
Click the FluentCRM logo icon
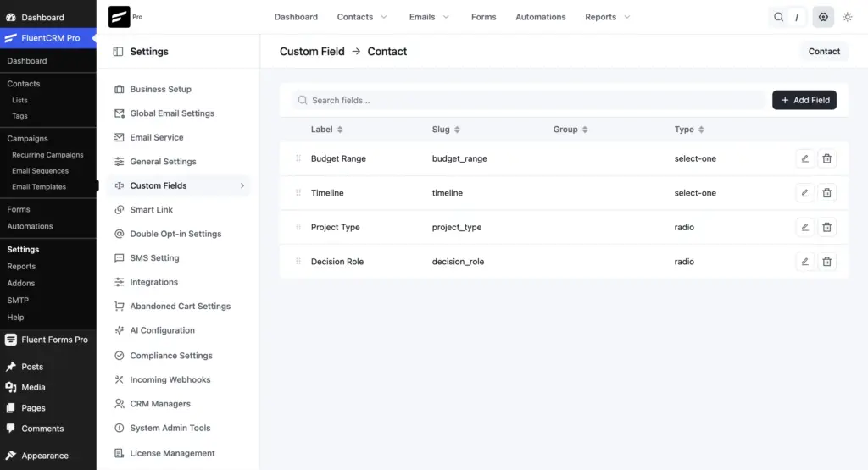pos(119,17)
